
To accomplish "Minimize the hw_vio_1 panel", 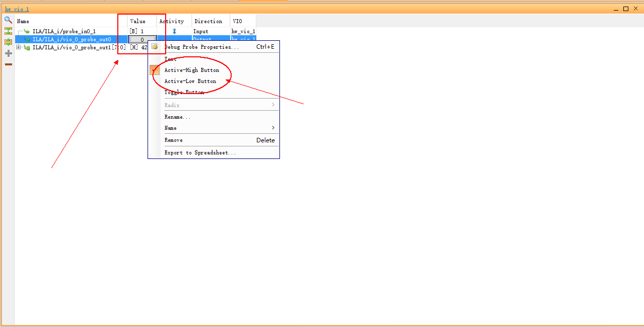I will pos(616,9).
